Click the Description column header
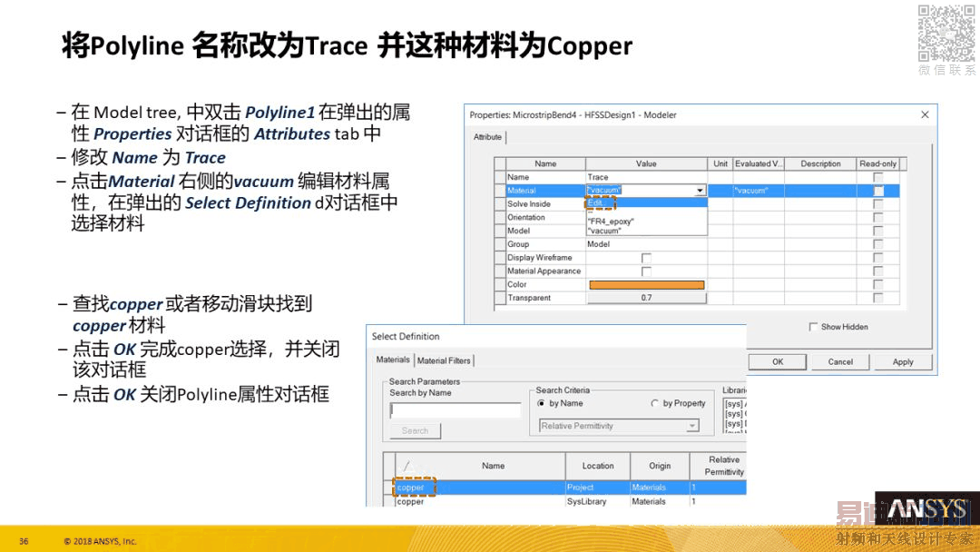This screenshot has height=552, width=980. pos(820,163)
